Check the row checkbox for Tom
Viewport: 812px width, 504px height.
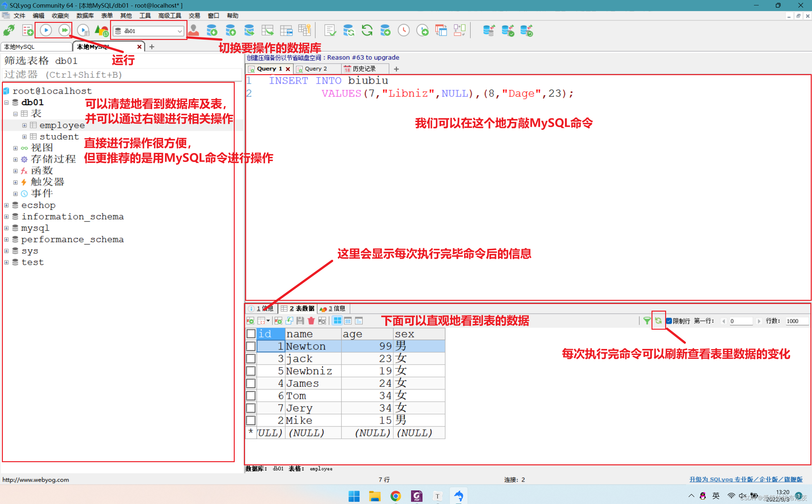click(x=251, y=396)
